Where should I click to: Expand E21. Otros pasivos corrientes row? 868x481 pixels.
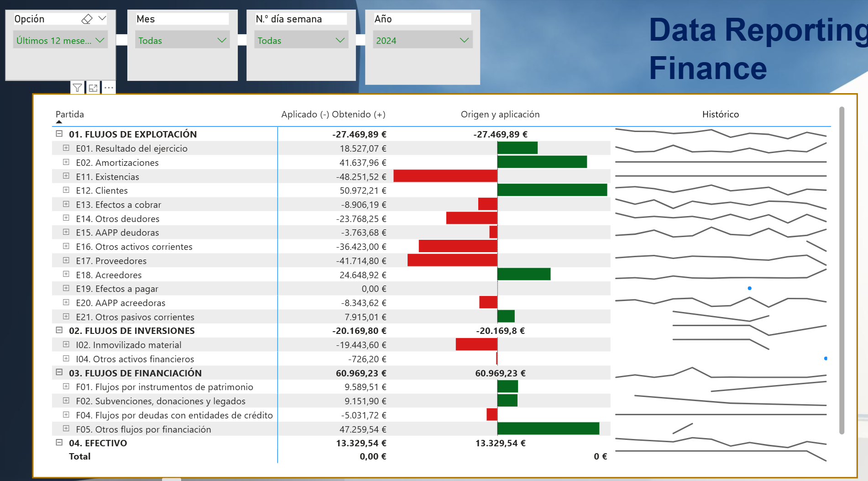pyautogui.click(x=66, y=317)
